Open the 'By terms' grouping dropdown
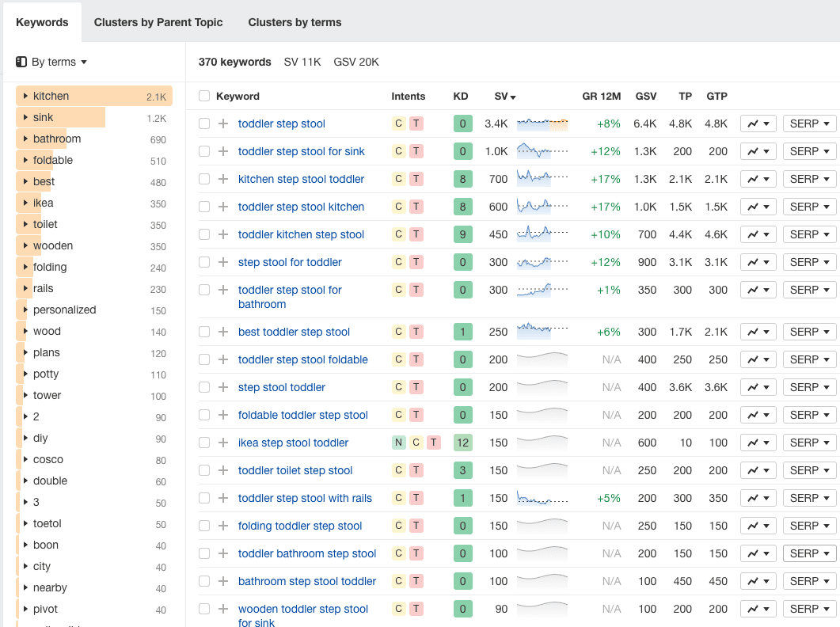This screenshot has width=840, height=627. (51, 62)
